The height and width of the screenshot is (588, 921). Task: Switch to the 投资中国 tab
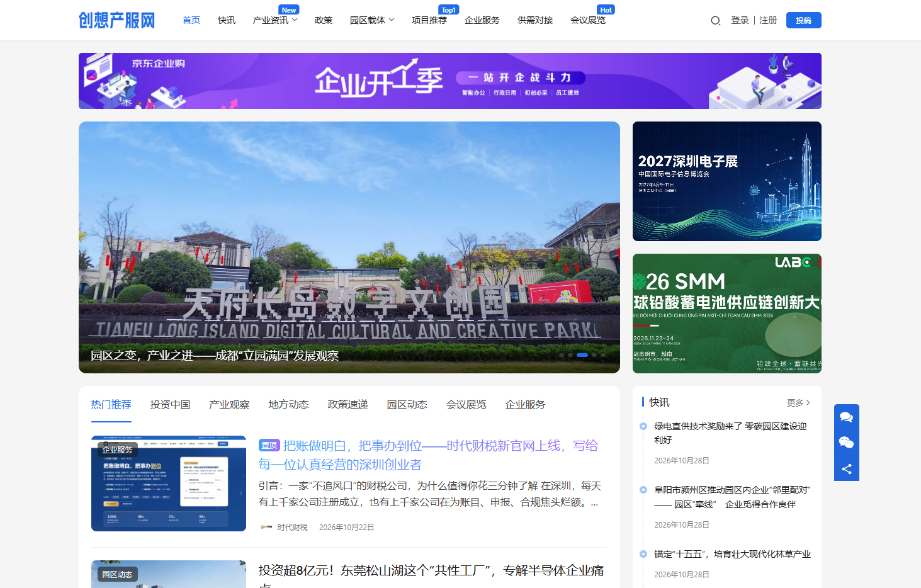tap(171, 404)
